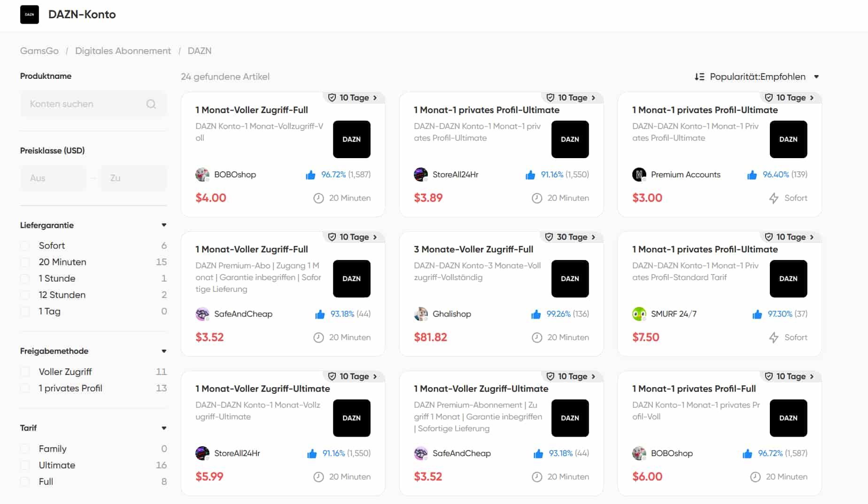This screenshot has width=868, height=504.
Task: Click the sort order icon beside Popularität
Action: tap(699, 77)
